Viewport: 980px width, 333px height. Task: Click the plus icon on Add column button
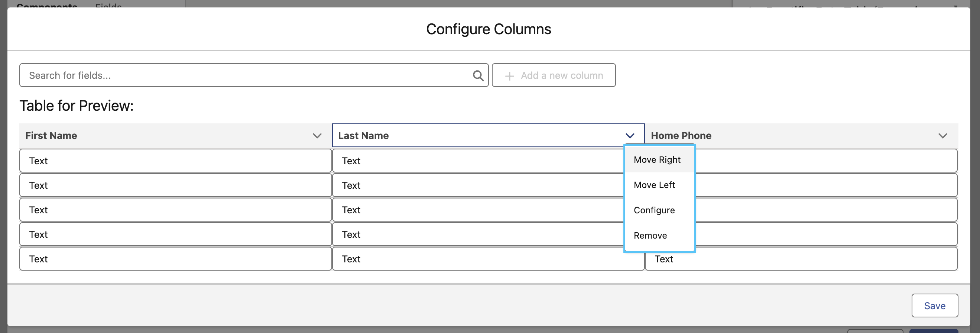(509, 76)
